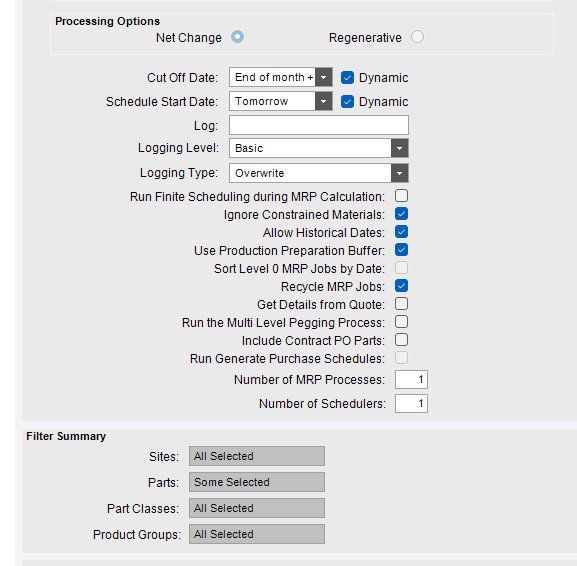This screenshot has width=577, height=566.
Task: Click the Number of MRP Processes field
Action: [x=411, y=379]
